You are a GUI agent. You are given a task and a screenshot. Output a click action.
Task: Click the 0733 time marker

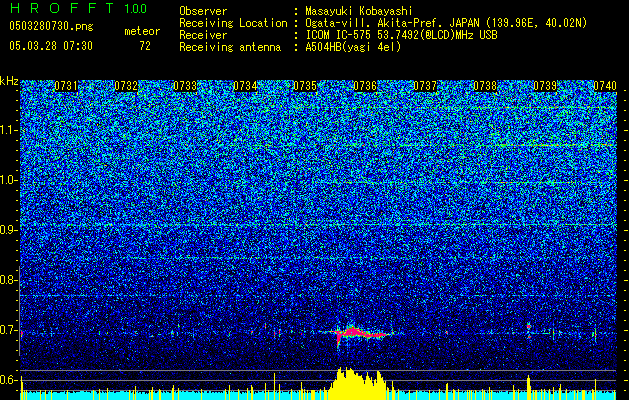pos(185,86)
